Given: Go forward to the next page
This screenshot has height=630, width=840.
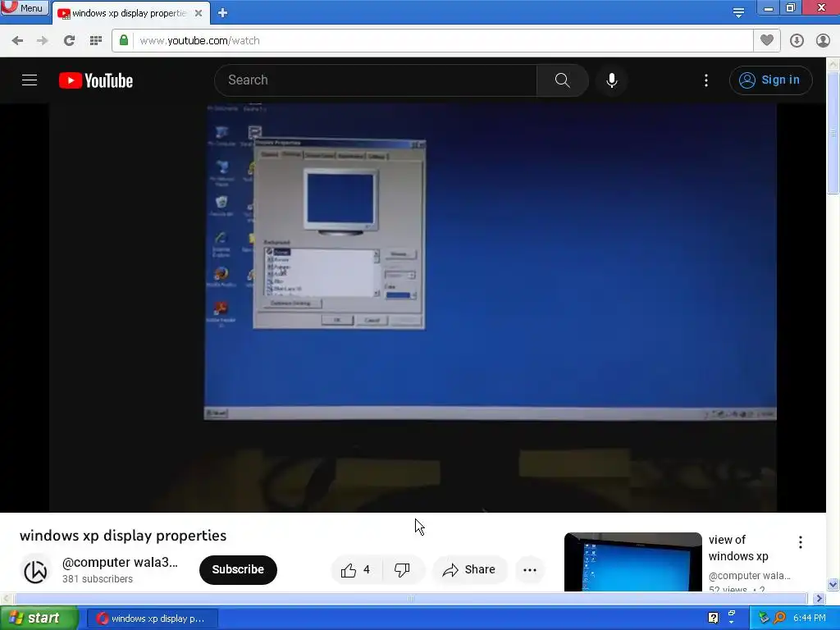Looking at the screenshot, I should [43, 41].
